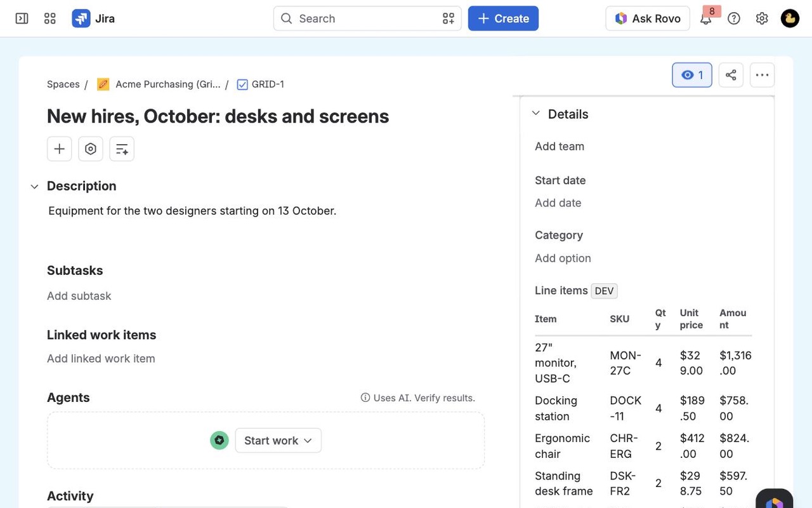Select a Category via Add option
The width and height of the screenshot is (812, 508).
pyautogui.click(x=563, y=258)
